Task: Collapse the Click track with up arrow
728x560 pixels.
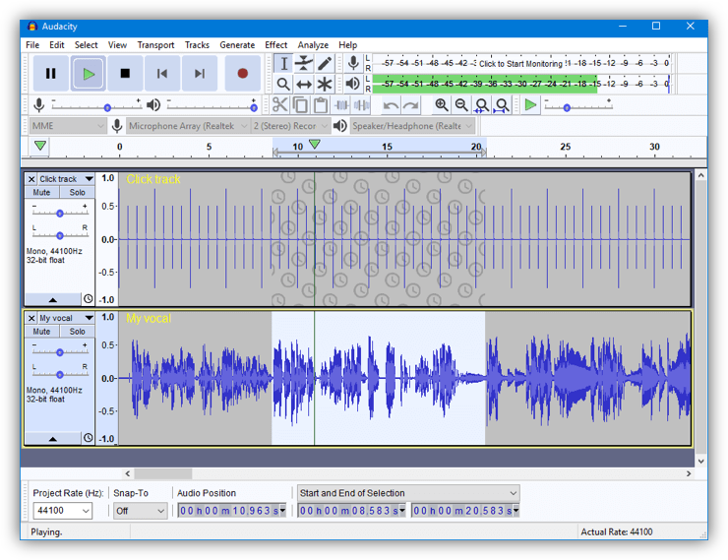Action: point(53,299)
